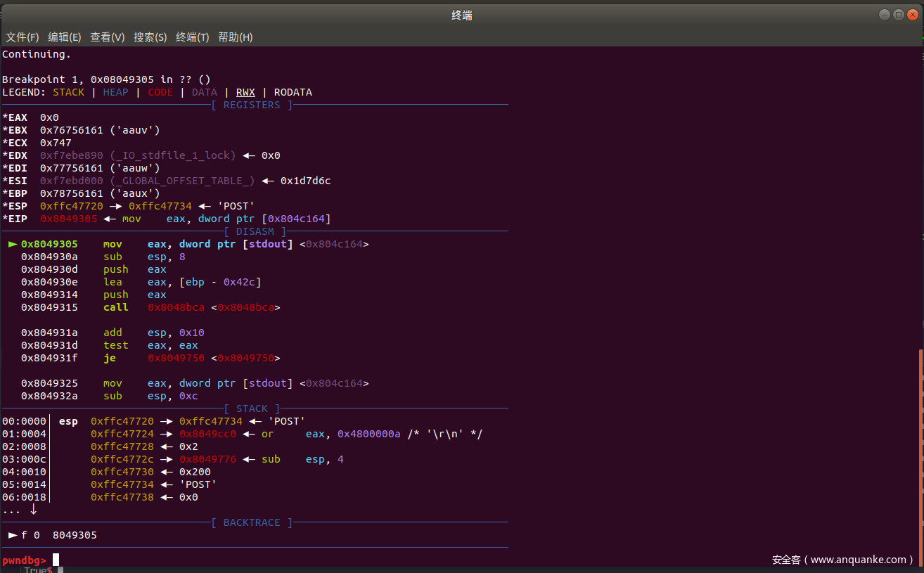Open the 搜索(S) menu
The height and width of the screenshot is (573, 924).
point(150,37)
